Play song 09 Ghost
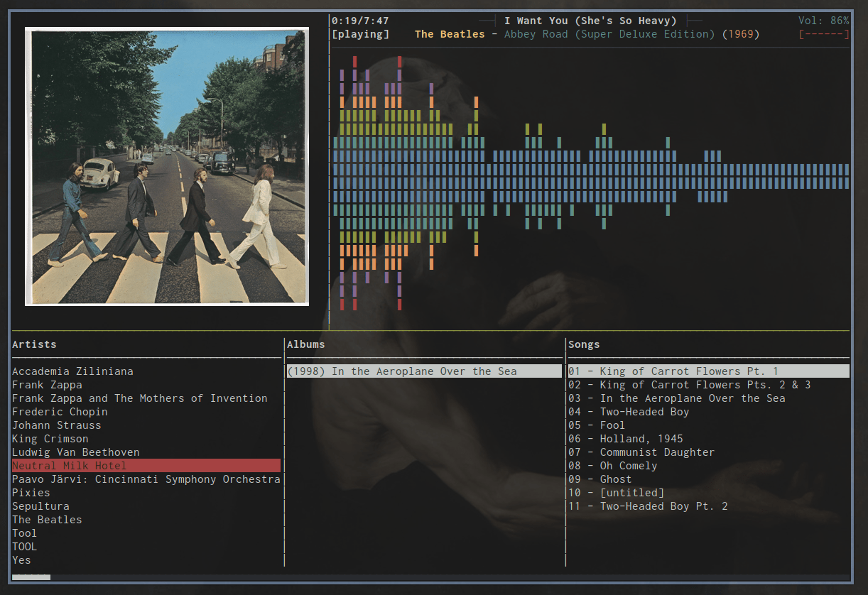The width and height of the screenshot is (868, 595). point(600,479)
